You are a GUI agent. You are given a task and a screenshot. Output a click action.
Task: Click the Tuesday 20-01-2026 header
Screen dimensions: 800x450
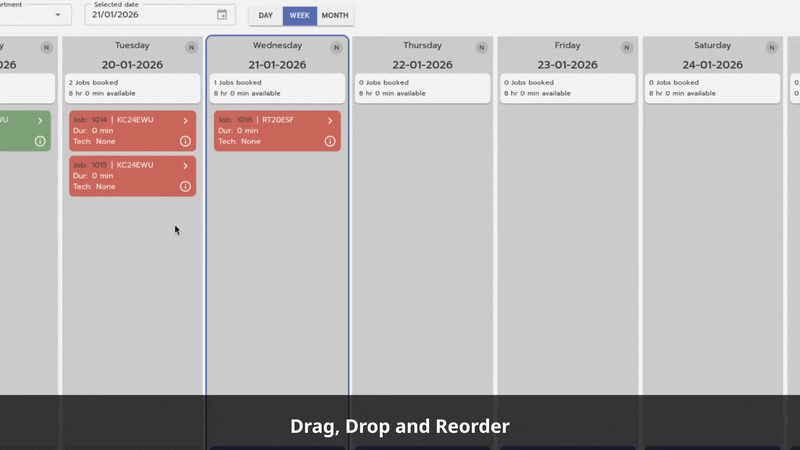click(132, 55)
